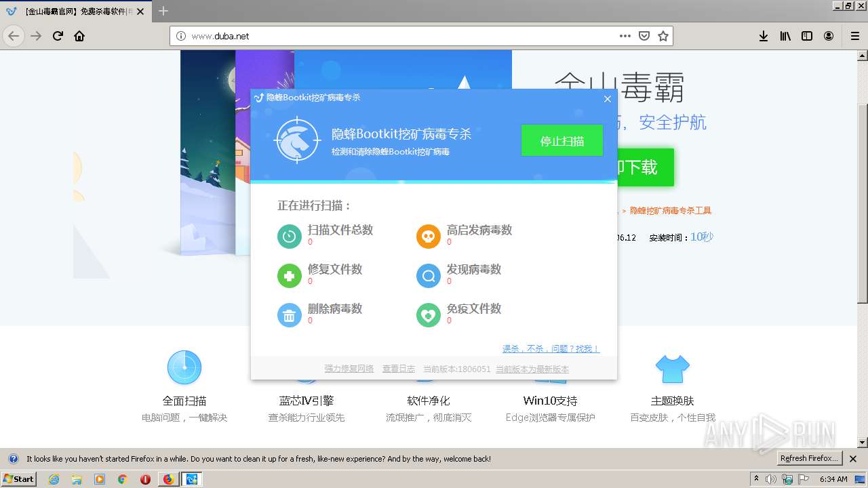Screen dimensions: 868x488
Task: Launch Google Chrome from taskbar
Action: click(122, 479)
